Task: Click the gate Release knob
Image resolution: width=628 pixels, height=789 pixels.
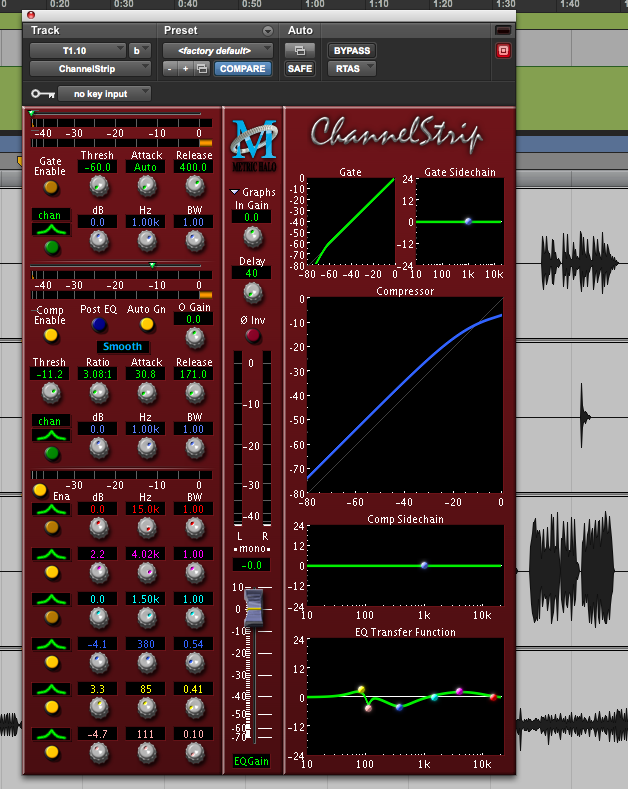Action: click(195, 187)
